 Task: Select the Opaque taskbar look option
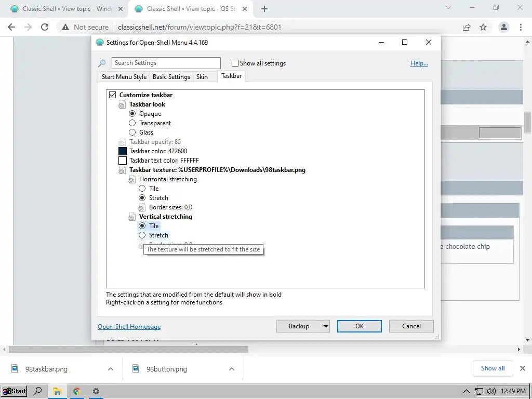point(132,114)
